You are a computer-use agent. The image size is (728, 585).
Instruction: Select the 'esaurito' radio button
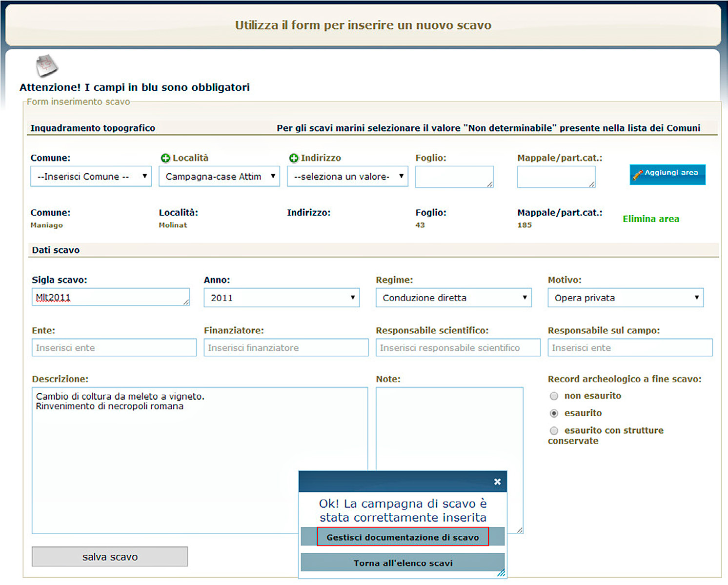(554, 413)
